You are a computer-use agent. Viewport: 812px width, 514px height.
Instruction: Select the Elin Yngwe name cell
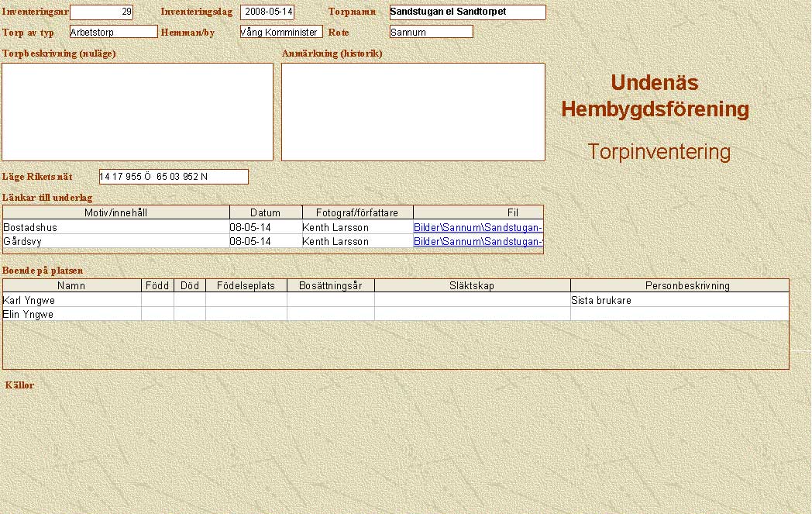[72, 314]
